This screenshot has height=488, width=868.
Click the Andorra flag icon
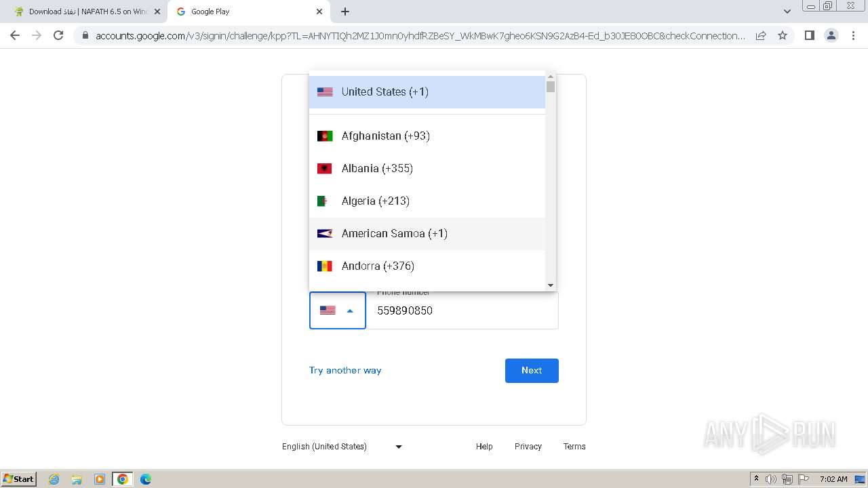pos(325,266)
